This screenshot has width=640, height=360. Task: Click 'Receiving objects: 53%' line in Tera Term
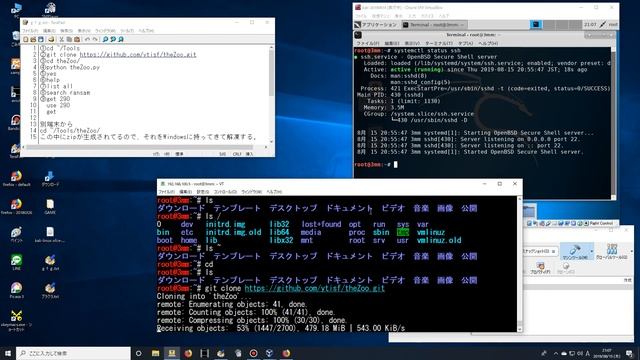pyautogui.click(x=281, y=328)
